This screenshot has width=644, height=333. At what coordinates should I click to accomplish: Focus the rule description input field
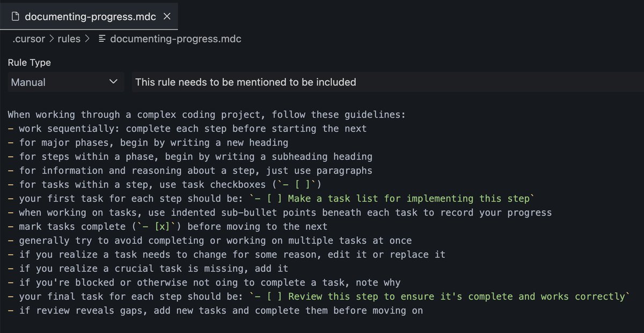click(386, 82)
